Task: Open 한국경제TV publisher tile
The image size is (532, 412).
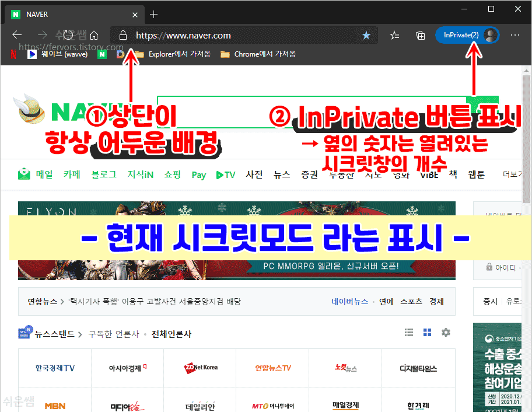Action: pyautogui.click(x=55, y=368)
